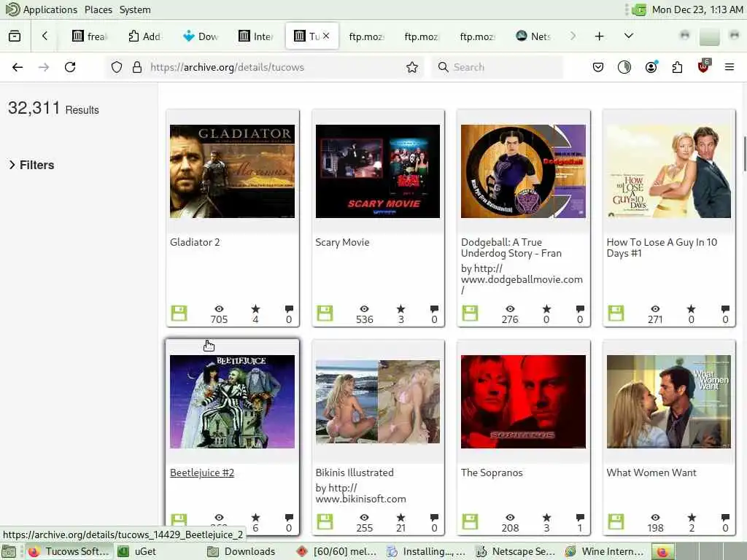Switch to the first ftp.moz tab

click(366, 36)
